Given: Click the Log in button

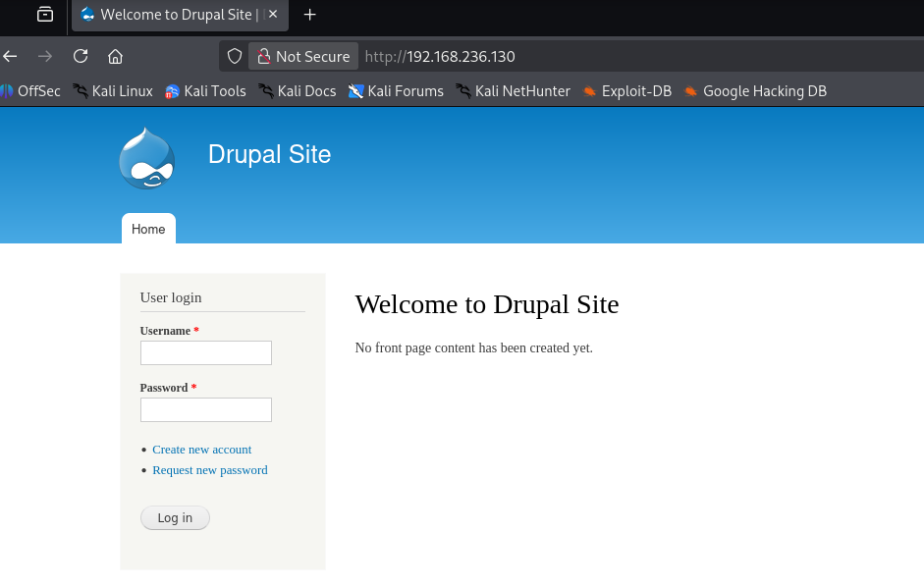Looking at the screenshot, I should click(175, 518).
